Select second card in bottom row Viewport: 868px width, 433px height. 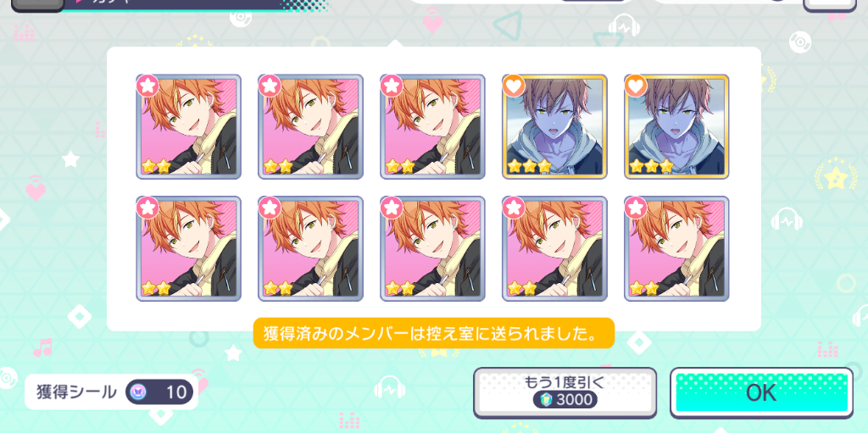[x=310, y=248]
